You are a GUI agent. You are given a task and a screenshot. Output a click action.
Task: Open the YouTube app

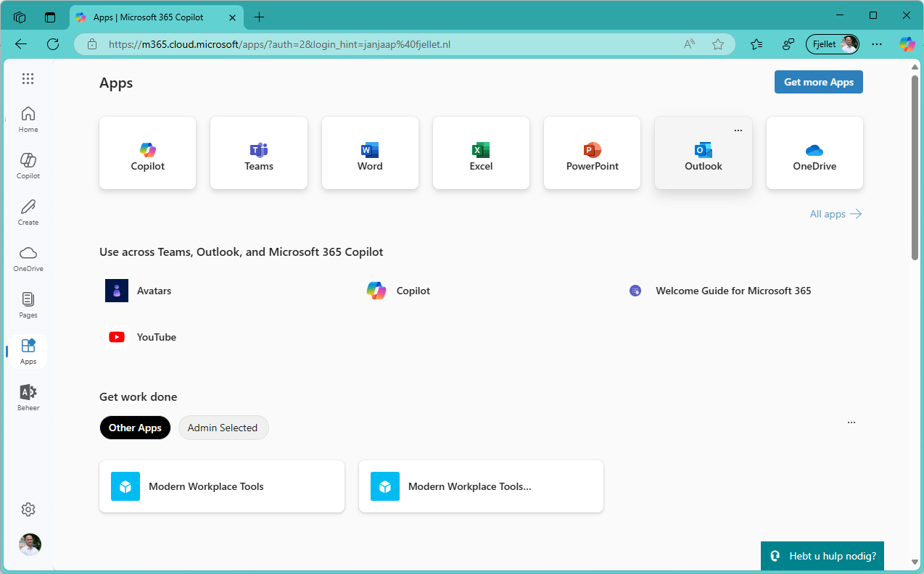[141, 337]
